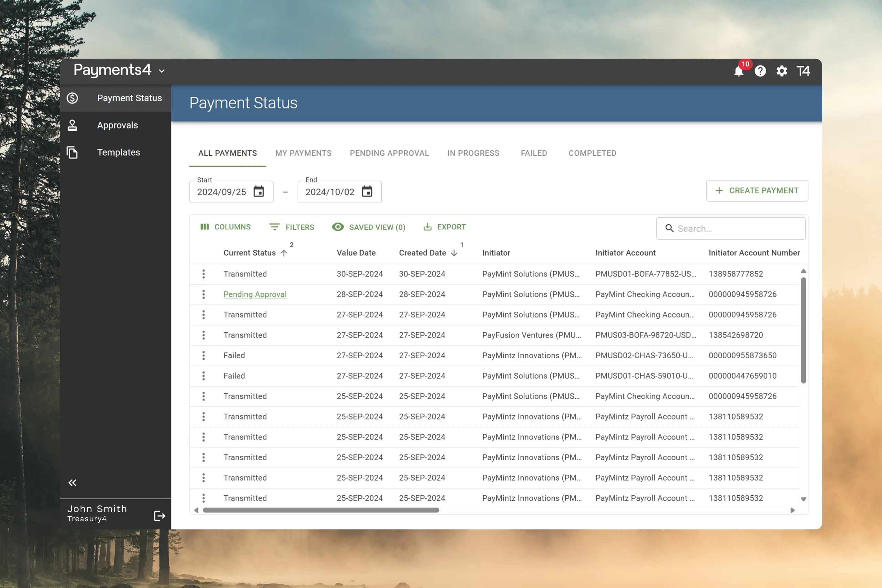The image size is (882, 588).
Task: Open the settings gear in the top bar
Action: (781, 71)
